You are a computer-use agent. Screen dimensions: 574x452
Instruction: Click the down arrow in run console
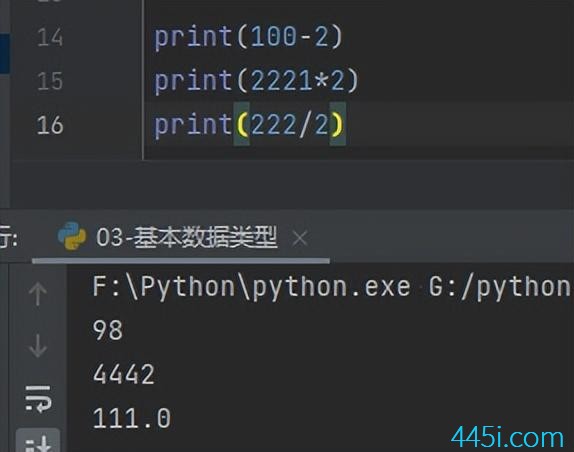[37, 345]
